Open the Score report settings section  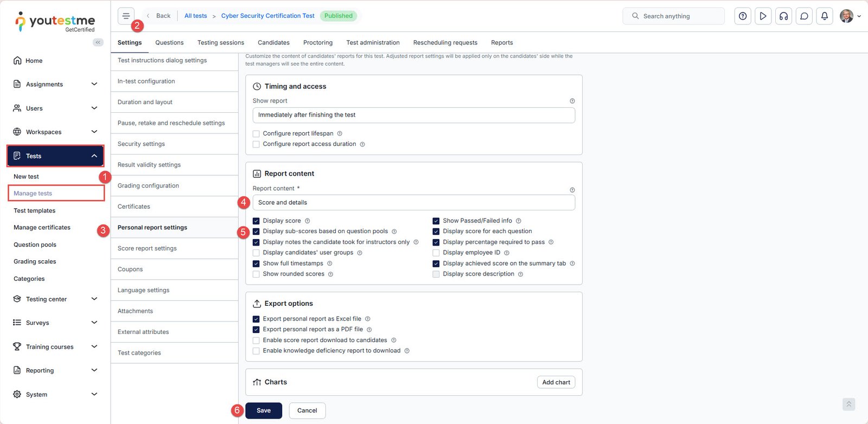[147, 248]
